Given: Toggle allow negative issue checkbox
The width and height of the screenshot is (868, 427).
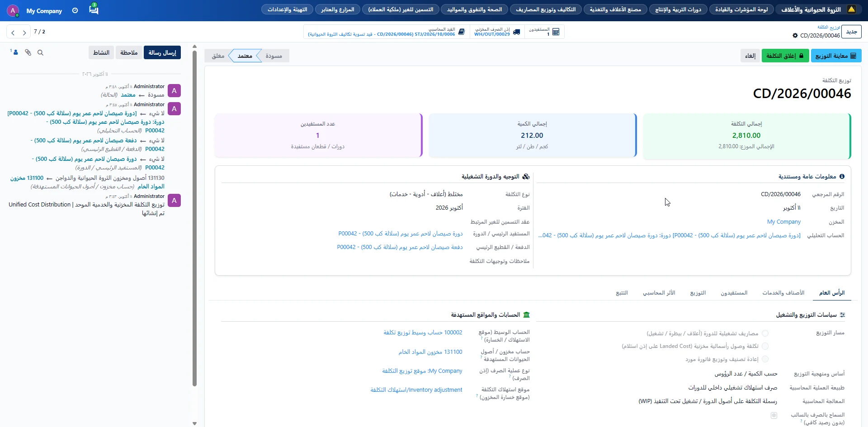Looking at the screenshot, I should pyautogui.click(x=774, y=415).
